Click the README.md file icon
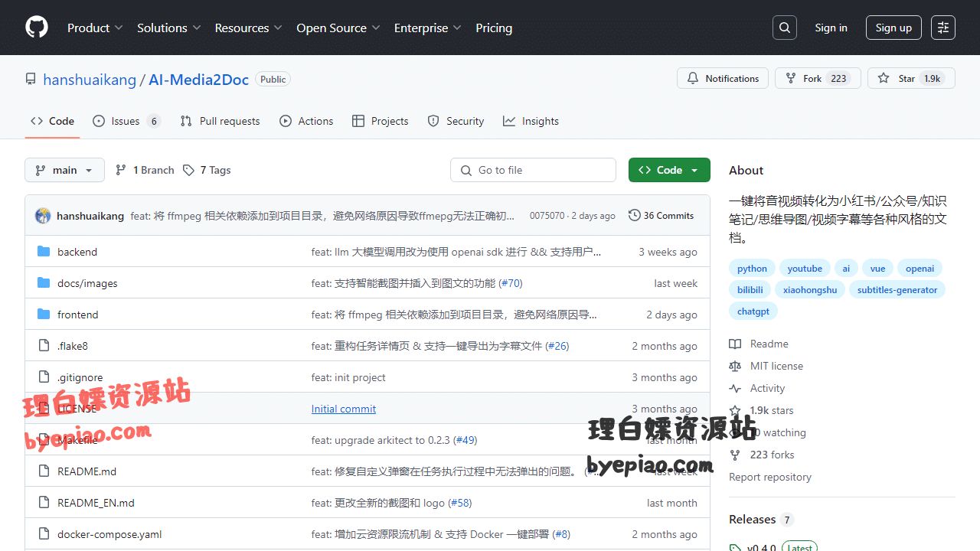The image size is (980, 551). (x=44, y=471)
